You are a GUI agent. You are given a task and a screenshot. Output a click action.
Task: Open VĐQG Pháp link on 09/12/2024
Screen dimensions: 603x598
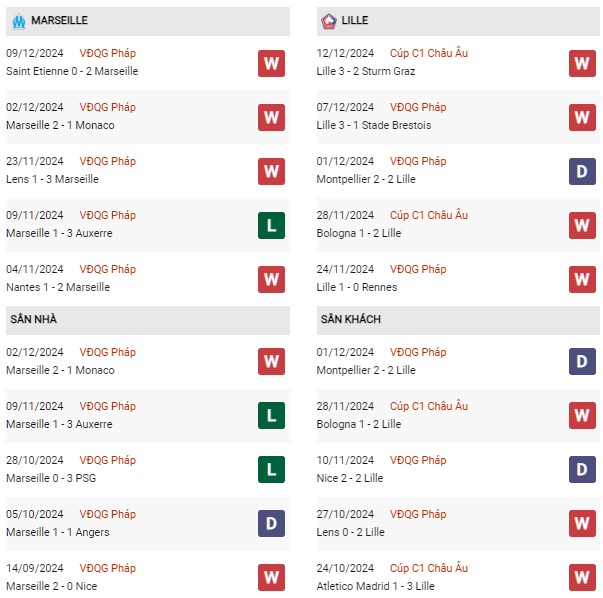coord(108,53)
